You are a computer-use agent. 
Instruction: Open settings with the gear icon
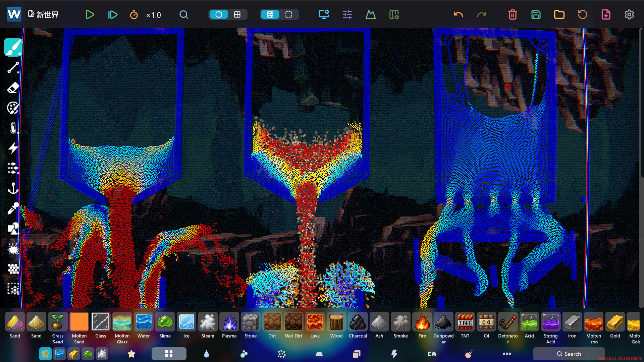(629, 15)
